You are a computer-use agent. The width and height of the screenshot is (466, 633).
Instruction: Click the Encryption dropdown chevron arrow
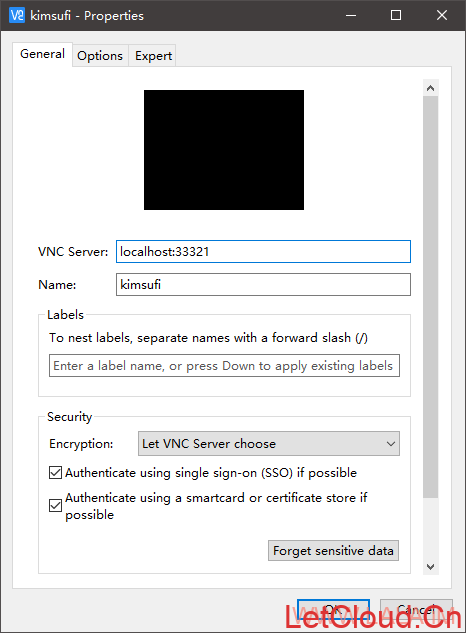point(390,444)
